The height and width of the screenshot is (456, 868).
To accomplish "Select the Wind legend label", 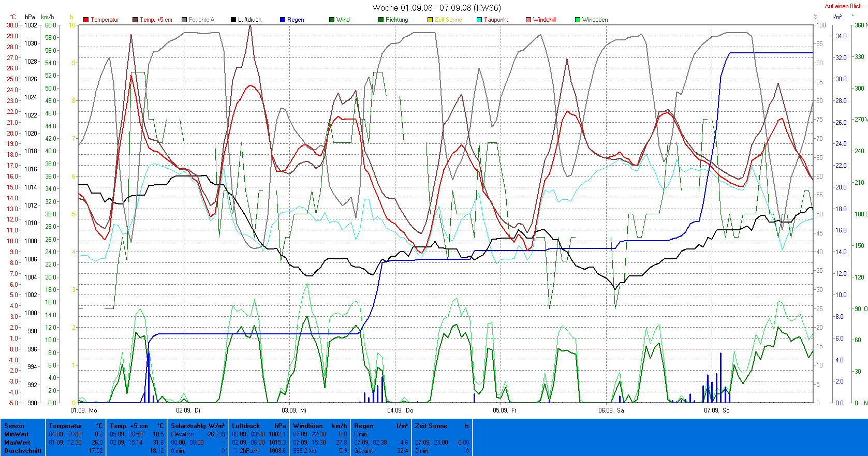I will coord(343,20).
